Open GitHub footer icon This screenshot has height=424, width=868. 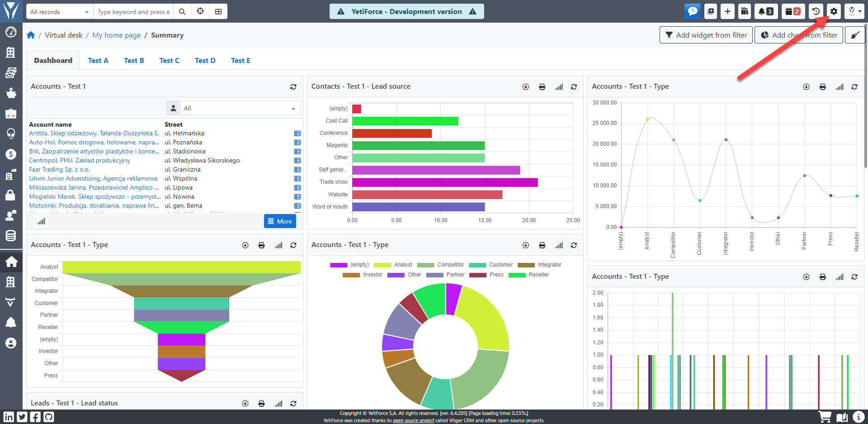[48, 417]
